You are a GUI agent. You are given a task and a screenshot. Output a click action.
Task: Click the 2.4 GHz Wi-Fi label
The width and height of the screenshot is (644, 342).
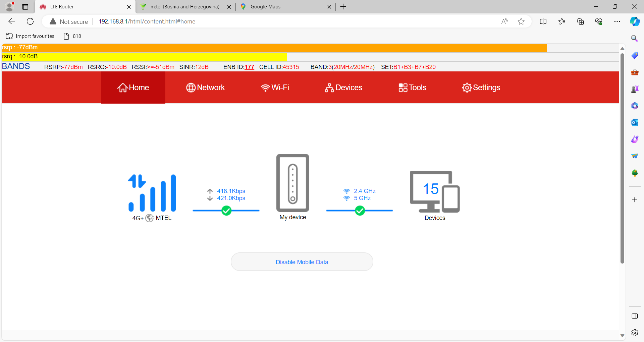click(x=365, y=191)
